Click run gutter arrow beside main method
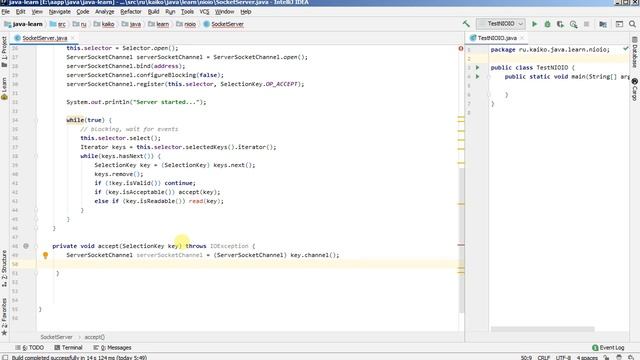 pyautogui.click(x=478, y=76)
